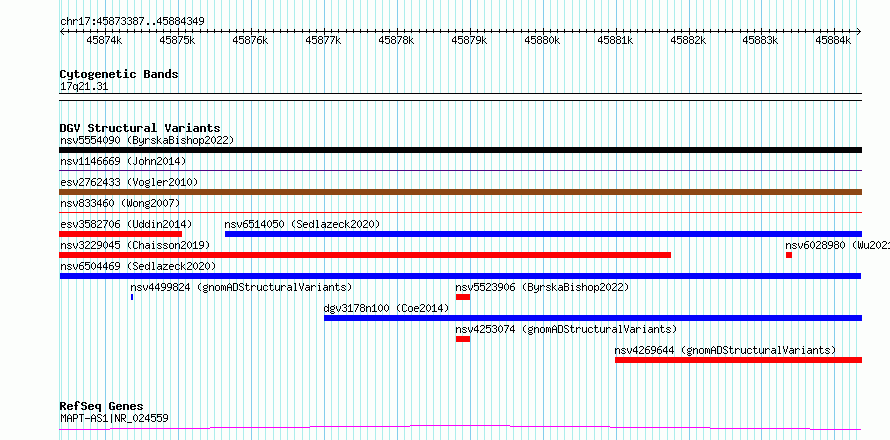Image resolution: width=890 pixels, height=440 pixels.
Task: Click the 45881k ruler tick label
Action: coord(615,40)
